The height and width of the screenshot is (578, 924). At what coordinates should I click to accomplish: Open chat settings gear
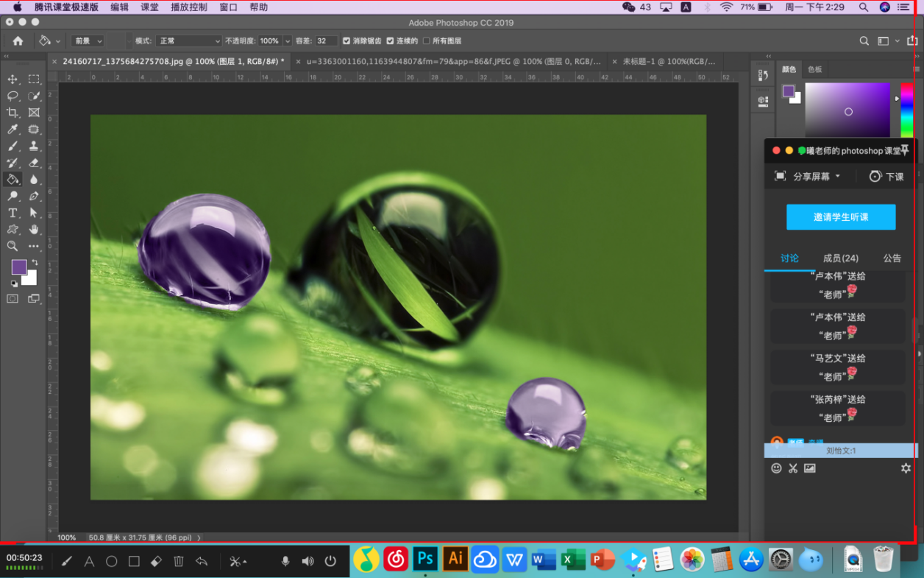(x=906, y=468)
